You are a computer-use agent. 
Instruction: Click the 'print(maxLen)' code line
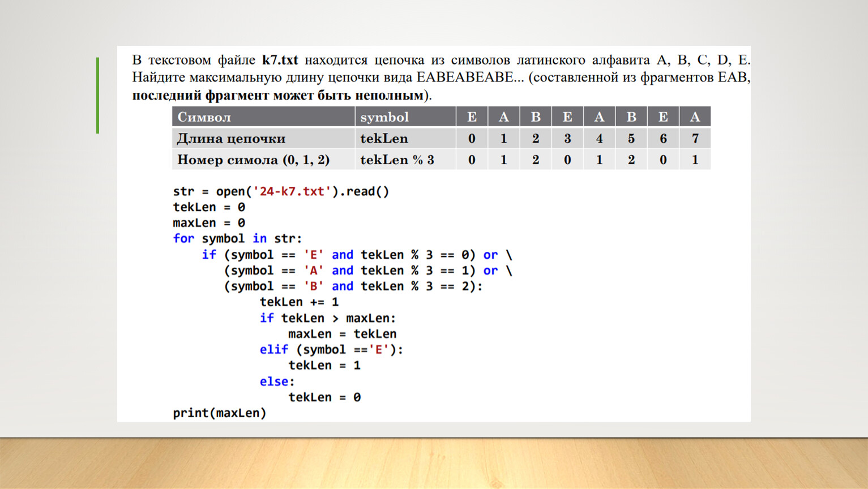[220, 413]
